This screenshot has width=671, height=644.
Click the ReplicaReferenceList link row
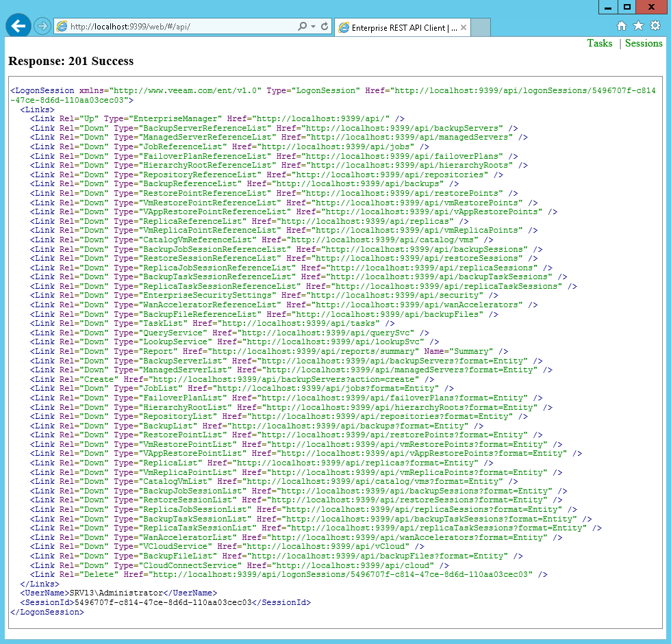pyautogui.click(x=249, y=221)
